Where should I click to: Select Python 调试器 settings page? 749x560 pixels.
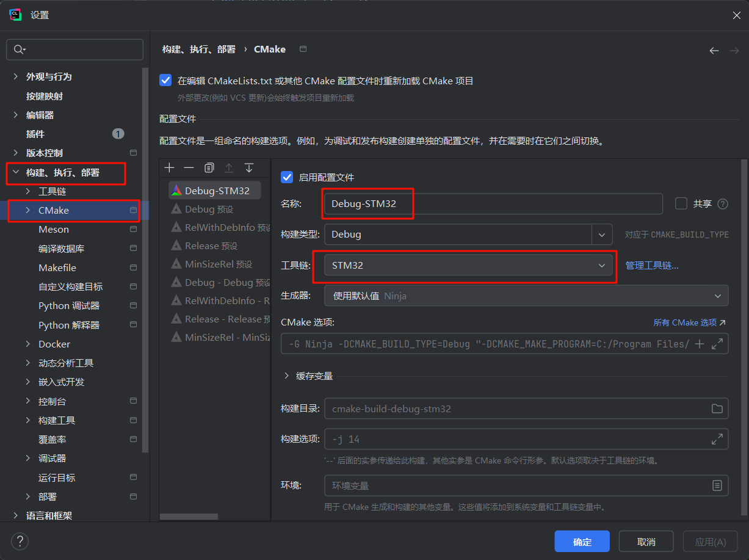pyautogui.click(x=69, y=306)
